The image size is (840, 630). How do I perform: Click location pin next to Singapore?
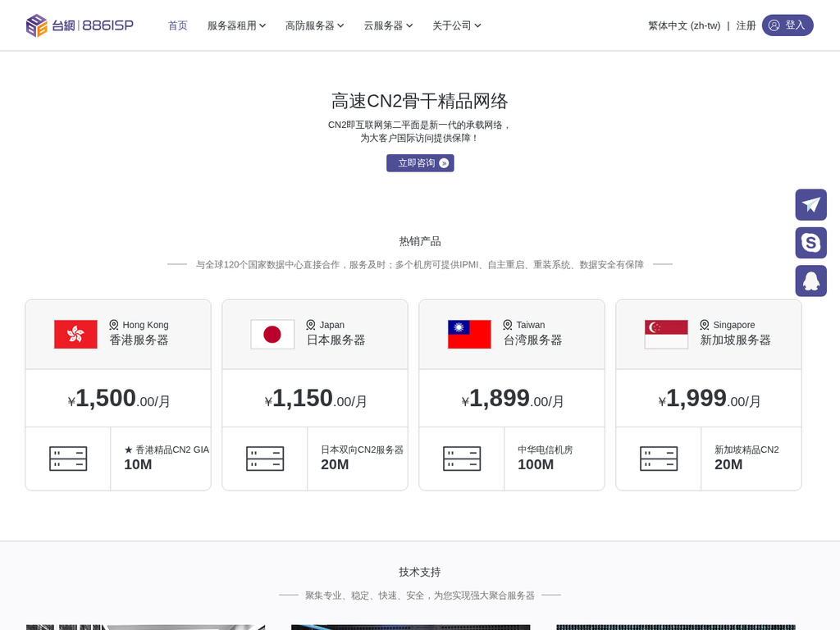coord(705,325)
